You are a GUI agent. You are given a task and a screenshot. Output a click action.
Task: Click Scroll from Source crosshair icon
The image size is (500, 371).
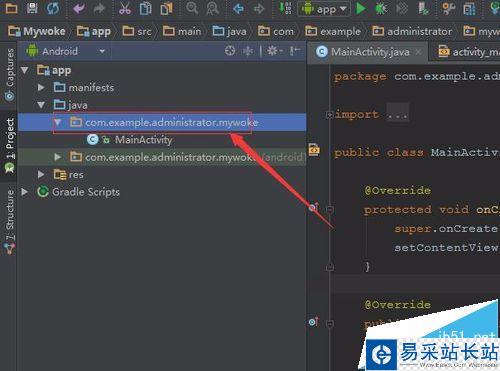click(x=230, y=51)
